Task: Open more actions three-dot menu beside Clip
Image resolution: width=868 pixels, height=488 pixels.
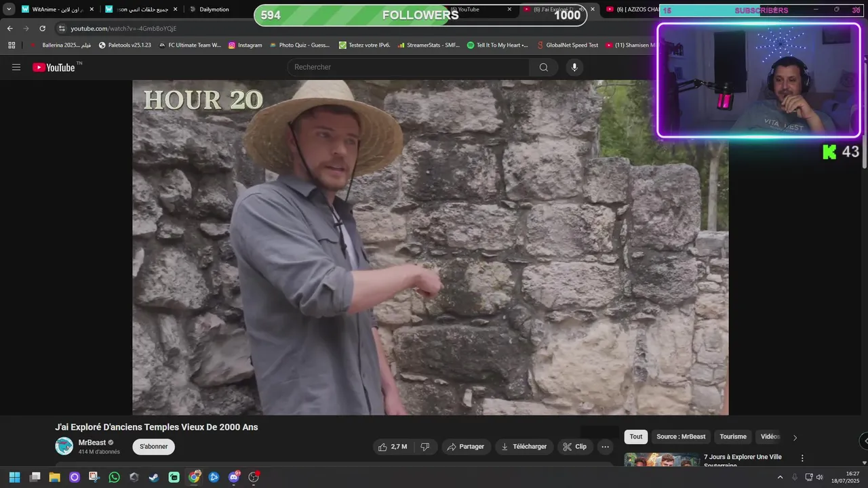Action: (606, 447)
